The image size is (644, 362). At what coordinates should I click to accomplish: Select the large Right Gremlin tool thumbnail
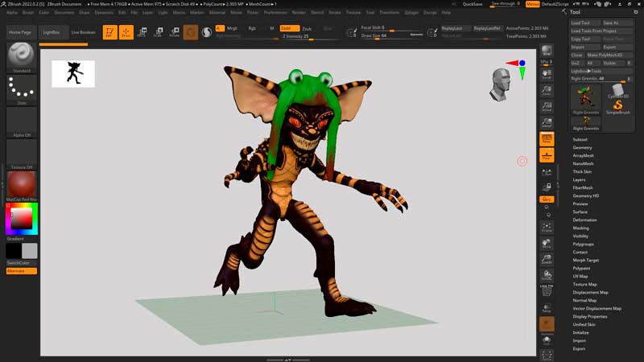[x=586, y=100]
